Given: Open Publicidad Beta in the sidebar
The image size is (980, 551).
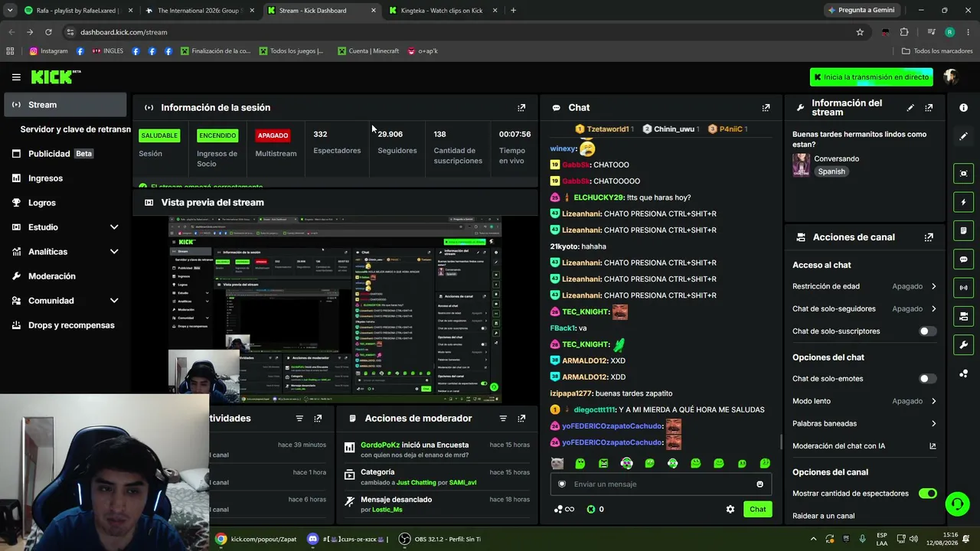Looking at the screenshot, I should coord(66,154).
